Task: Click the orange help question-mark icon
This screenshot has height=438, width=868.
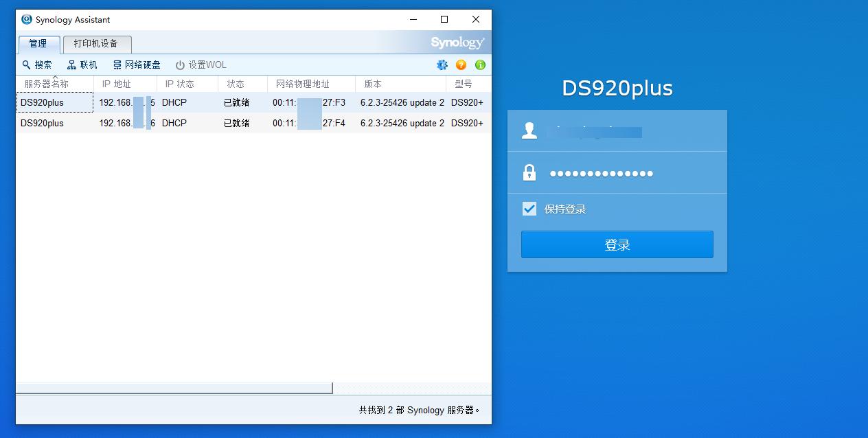Action: (461, 65)
